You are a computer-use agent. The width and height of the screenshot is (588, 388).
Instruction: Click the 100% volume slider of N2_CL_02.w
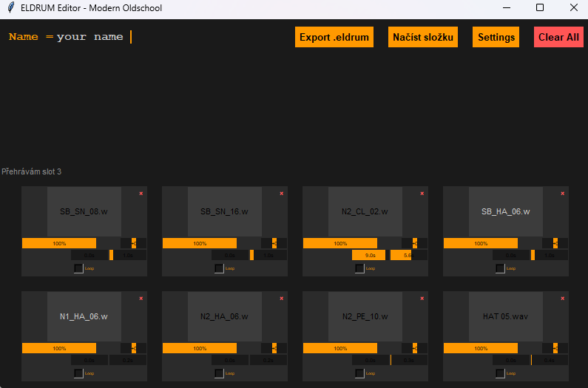pyautogui.click(x=340, y=243)
